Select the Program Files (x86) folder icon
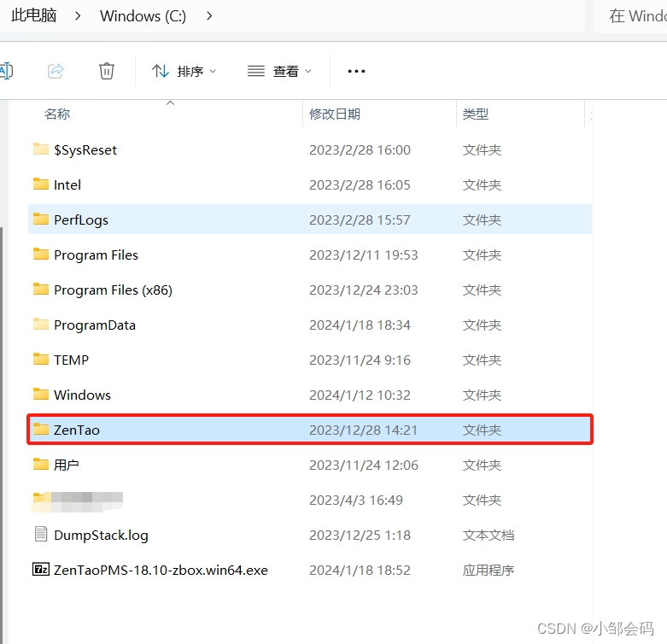 [x=41, y=289]
